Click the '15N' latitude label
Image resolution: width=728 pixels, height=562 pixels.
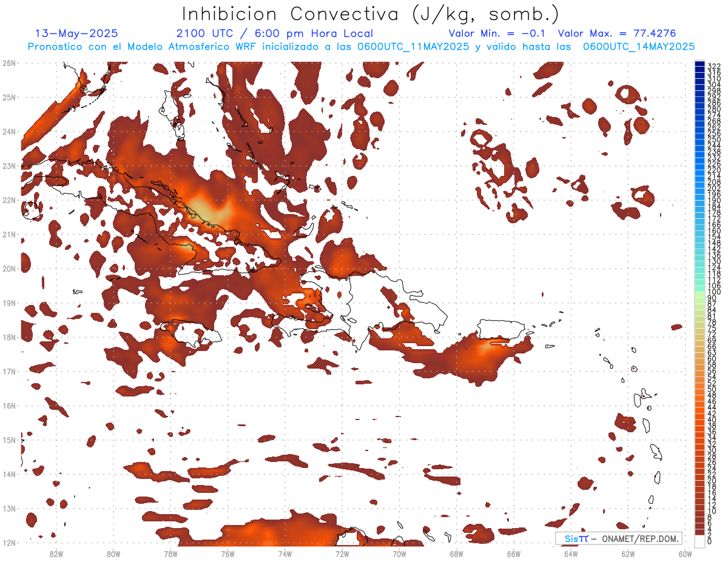point(8,440)
